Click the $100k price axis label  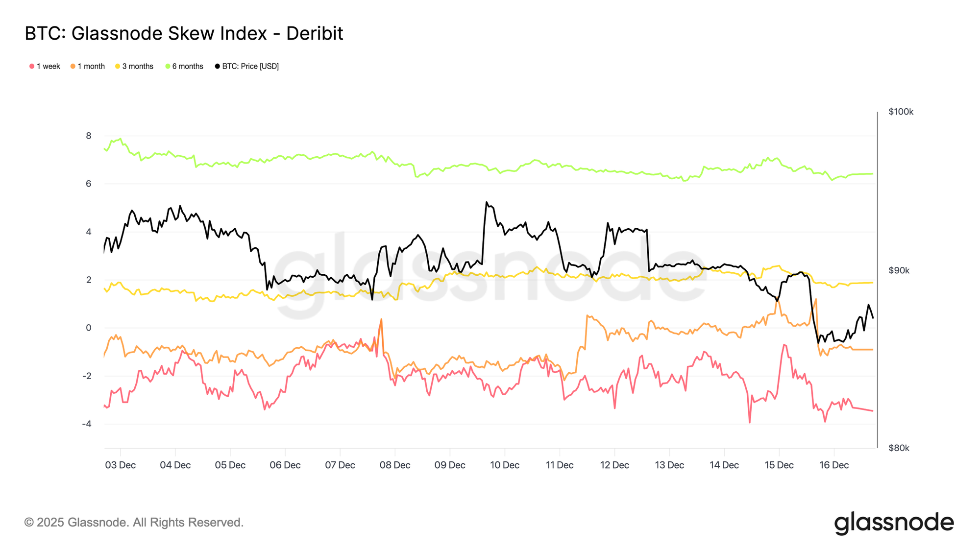[901, 112]
